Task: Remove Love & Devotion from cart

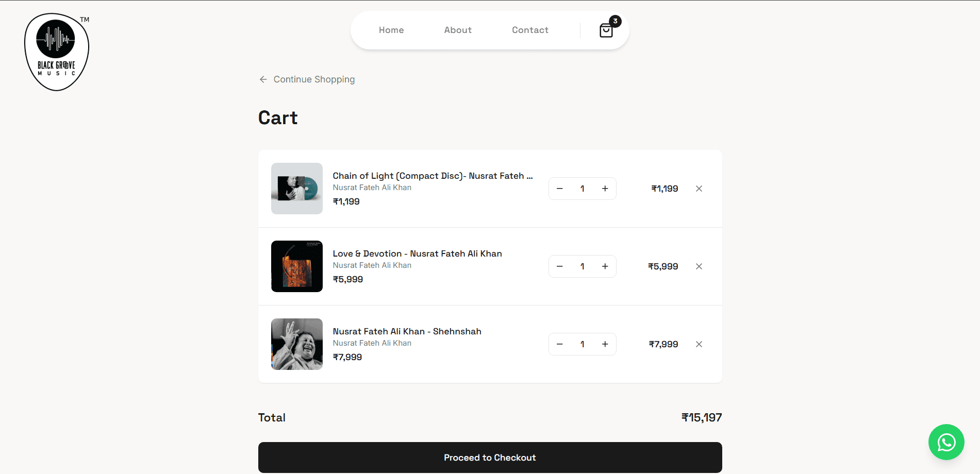Action: tap(699, 266)
